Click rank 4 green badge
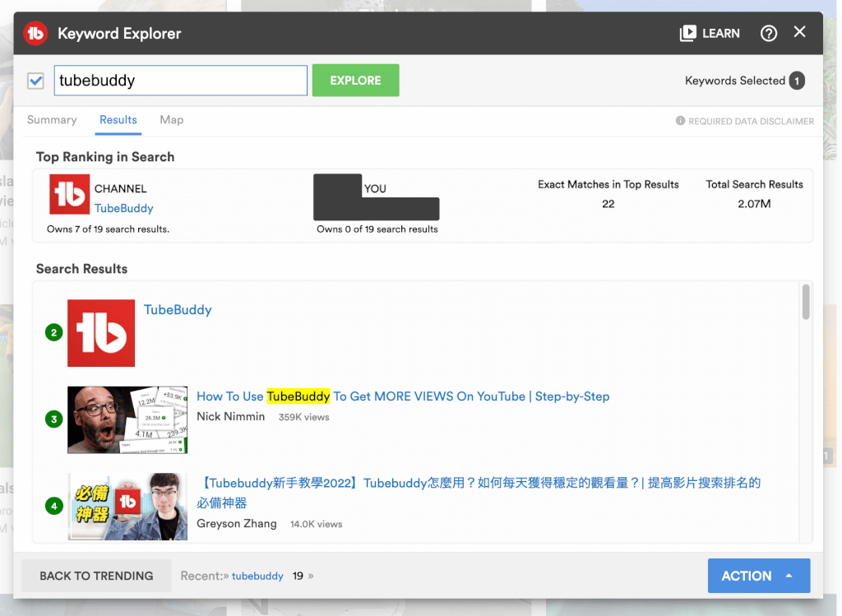842x616 pixels. (54, 506)
